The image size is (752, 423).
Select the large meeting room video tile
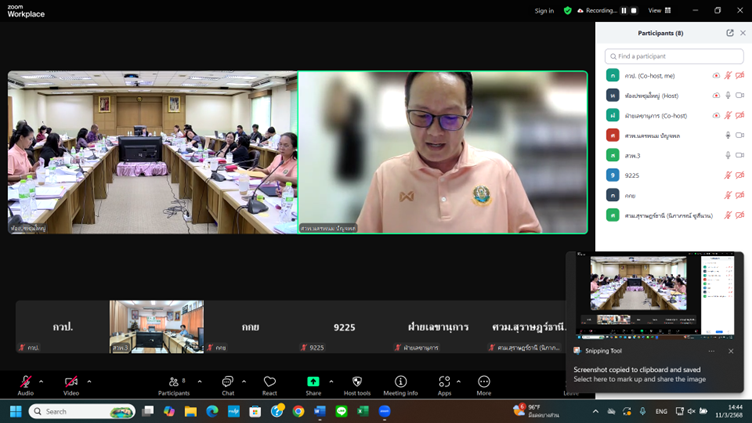click(x=153, y=153)
